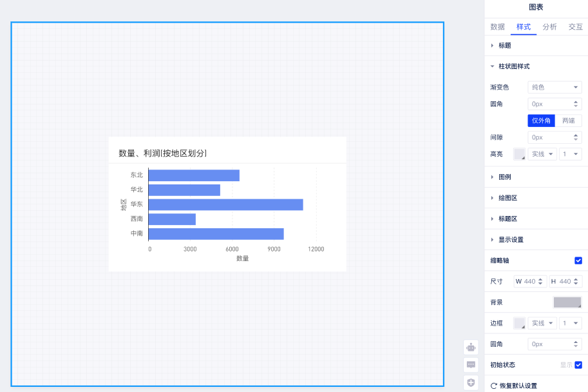
Task: Click the 圆角 stepper arrows under 柱状图样式
Action: tap(575, 104)
